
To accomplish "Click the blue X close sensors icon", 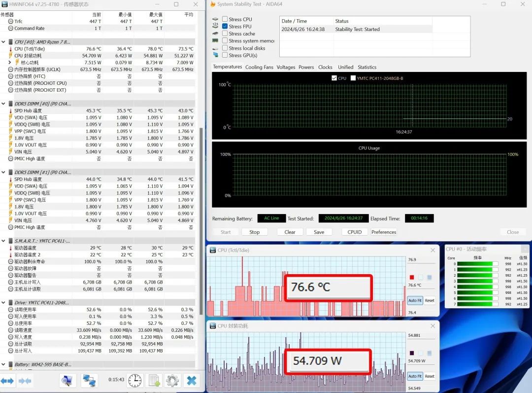I will click(x=191, y=381).
